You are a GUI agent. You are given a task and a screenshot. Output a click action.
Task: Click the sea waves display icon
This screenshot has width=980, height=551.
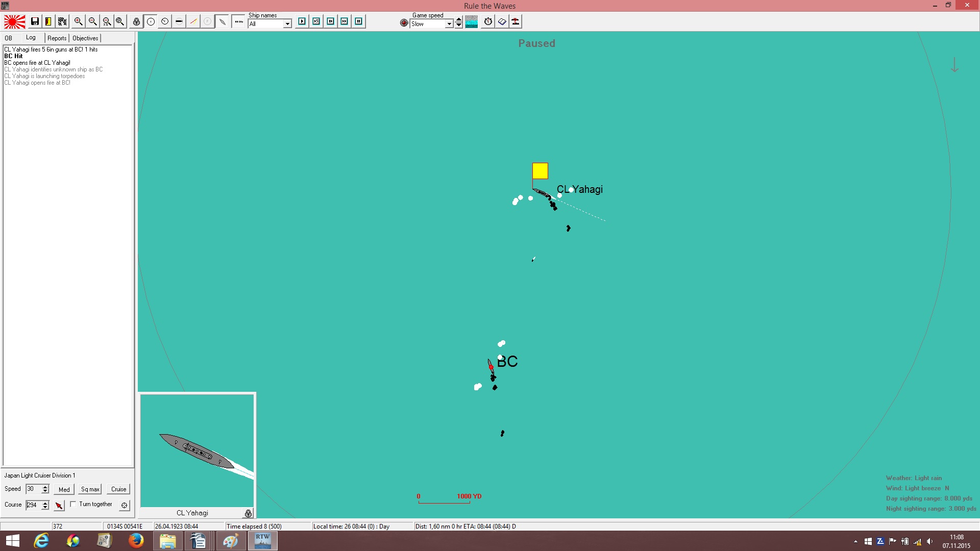(x=472, y=21)
